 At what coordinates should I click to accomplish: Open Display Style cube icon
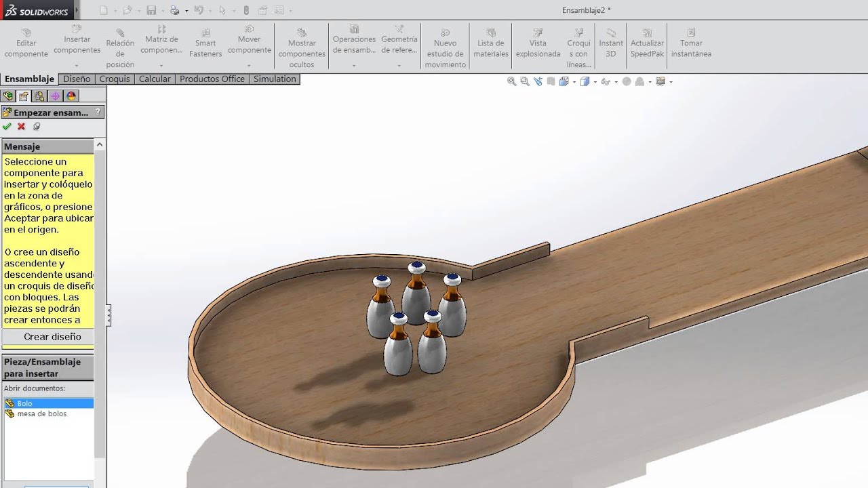(585, 81)
